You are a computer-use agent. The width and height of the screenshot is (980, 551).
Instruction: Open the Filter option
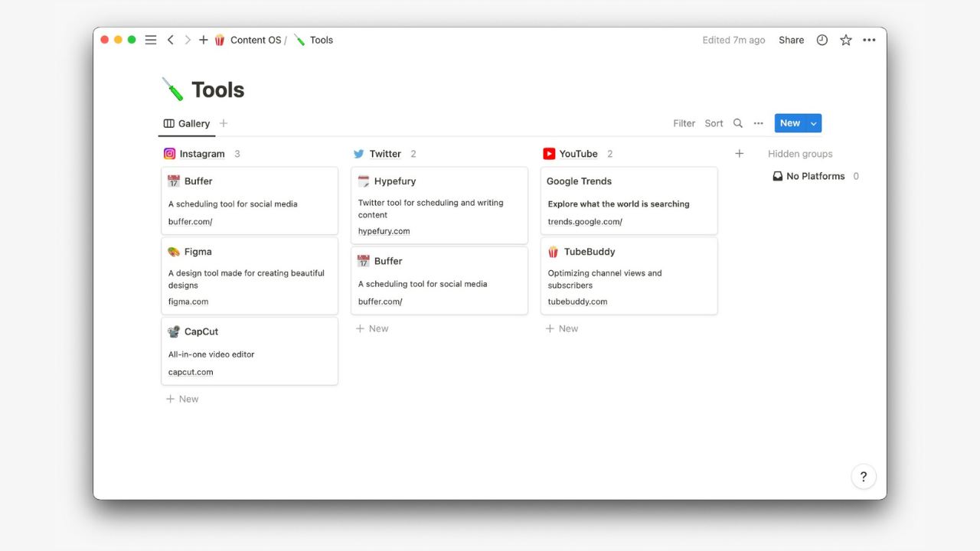tap(684, 123)
